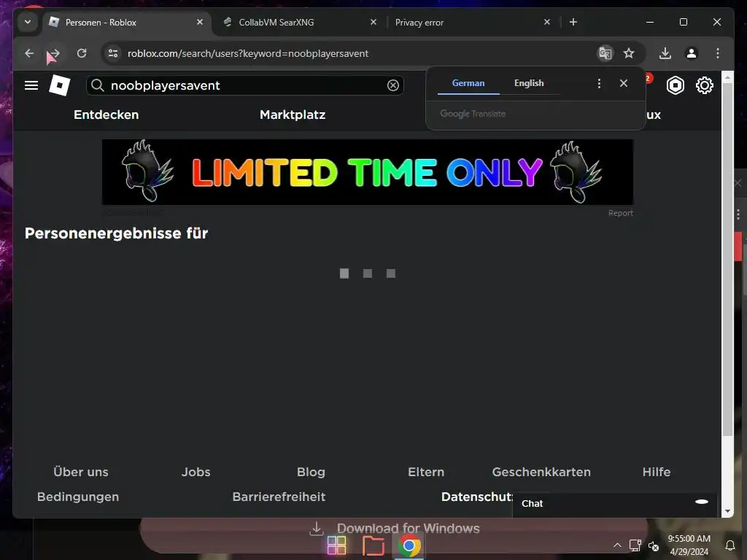
Task: Choose English in the translate popup
Action: point(529,83)
